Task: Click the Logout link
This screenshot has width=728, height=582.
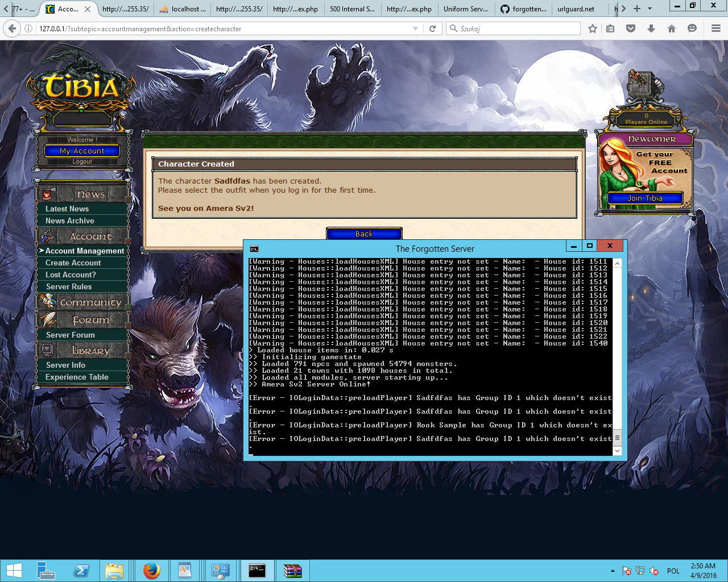Action: 82,161
